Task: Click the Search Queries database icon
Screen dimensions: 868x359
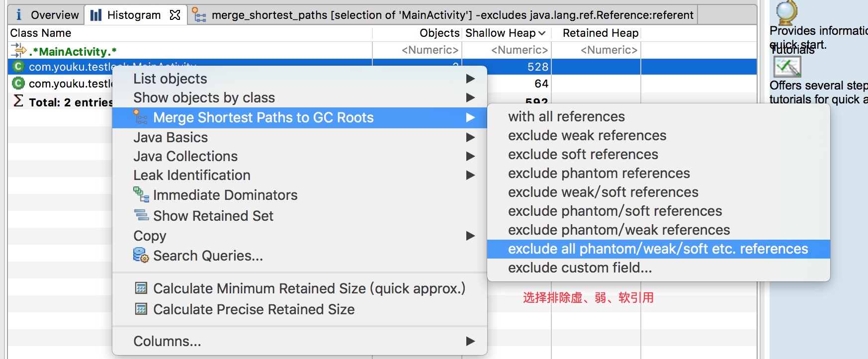Action: (x=141, y=255)
